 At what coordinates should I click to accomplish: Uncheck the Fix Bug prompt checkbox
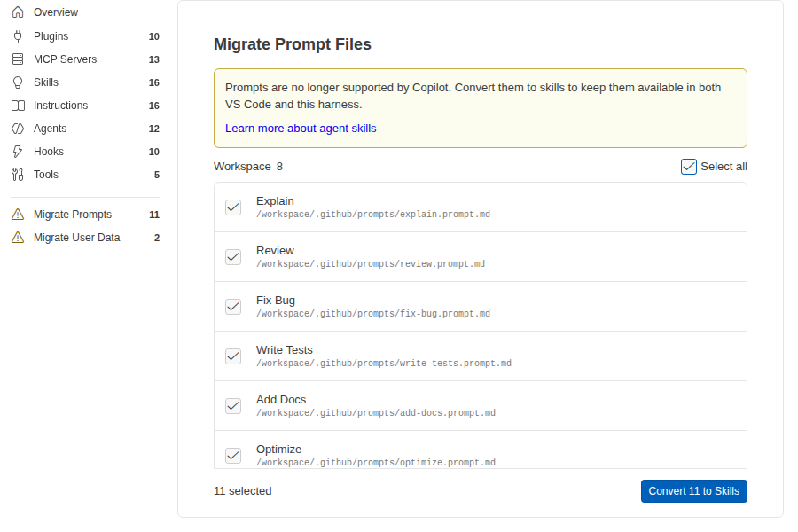click(233, 307)
